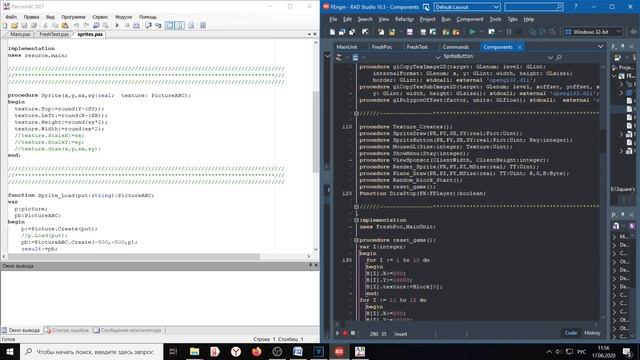Collapse the implementation section fold marker
The image size is (640, 360).
pyautogui.click(x=356, y=220)
